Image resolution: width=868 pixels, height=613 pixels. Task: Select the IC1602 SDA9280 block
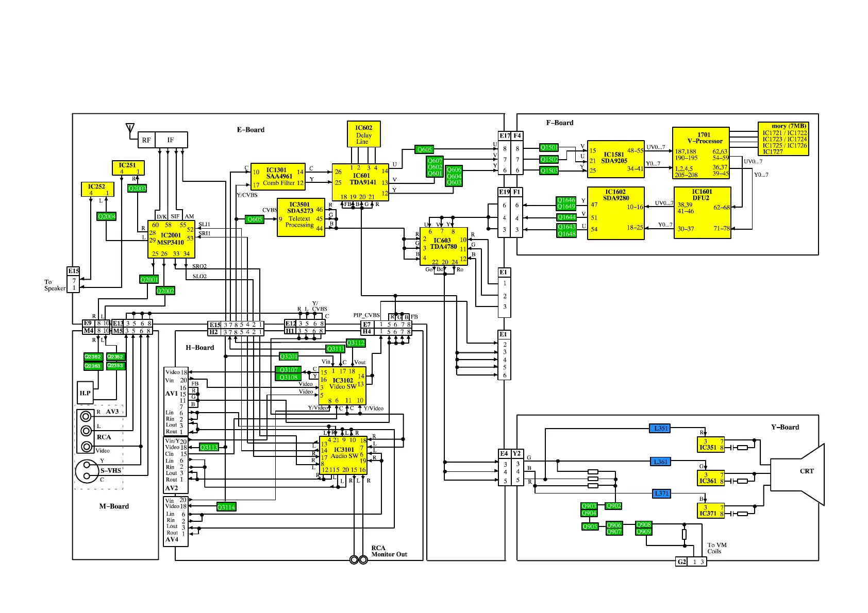click(x=616, y=213)
